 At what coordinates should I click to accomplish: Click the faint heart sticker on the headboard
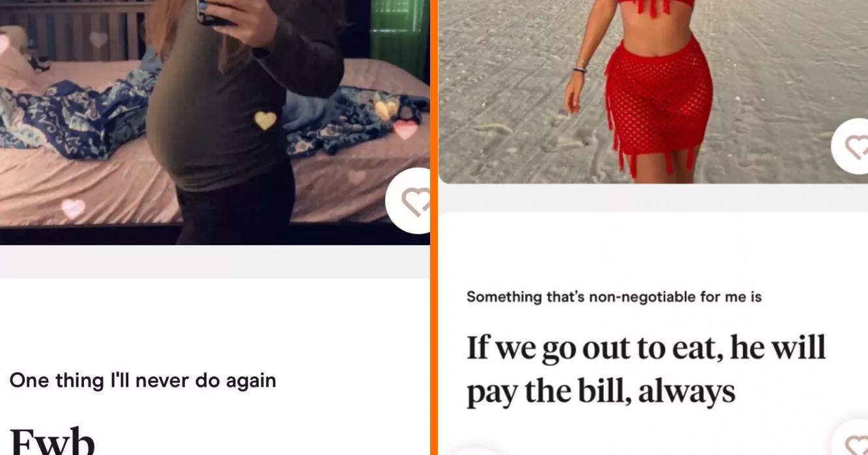click(98, 39)
